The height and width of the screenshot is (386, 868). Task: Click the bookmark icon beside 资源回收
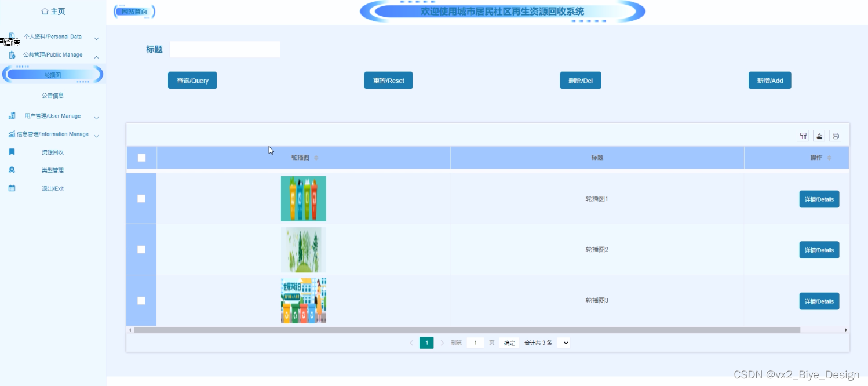coord(12,152)
